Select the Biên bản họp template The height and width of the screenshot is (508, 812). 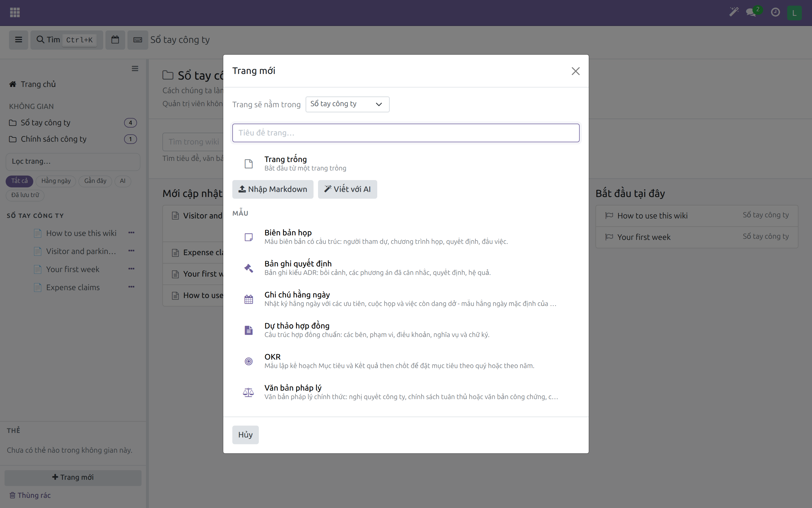406,237
